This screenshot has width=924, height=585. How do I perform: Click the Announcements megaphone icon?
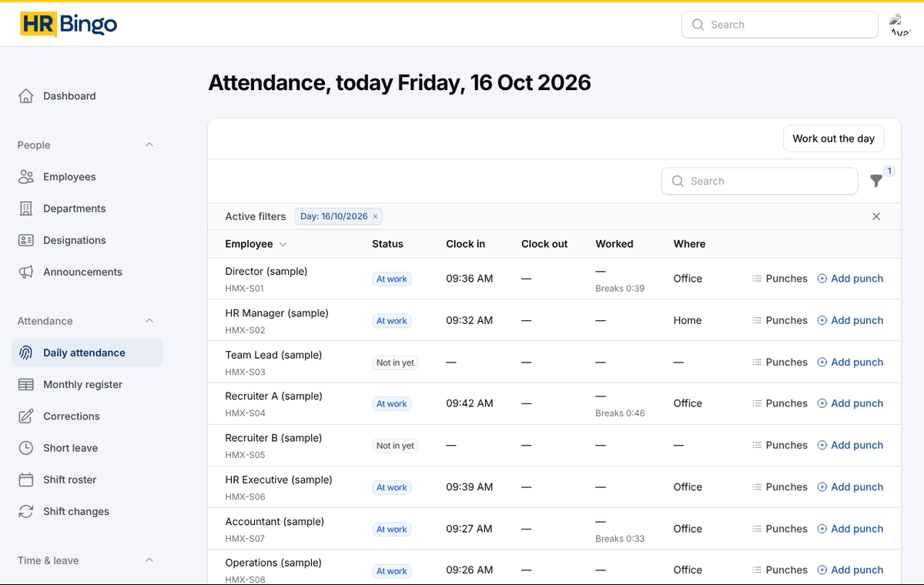[x=26, y=272]
